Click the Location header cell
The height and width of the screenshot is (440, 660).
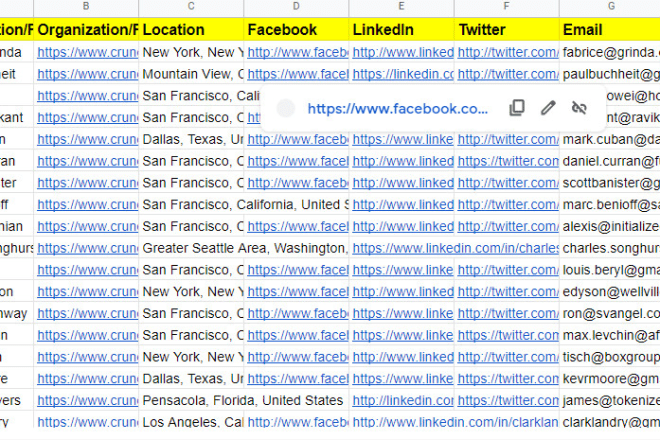tap(191, 29)
